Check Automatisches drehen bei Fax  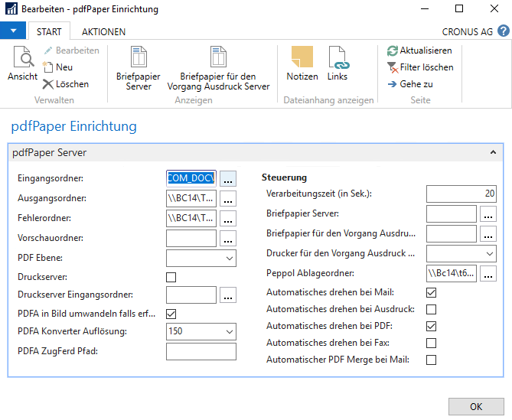432,343
